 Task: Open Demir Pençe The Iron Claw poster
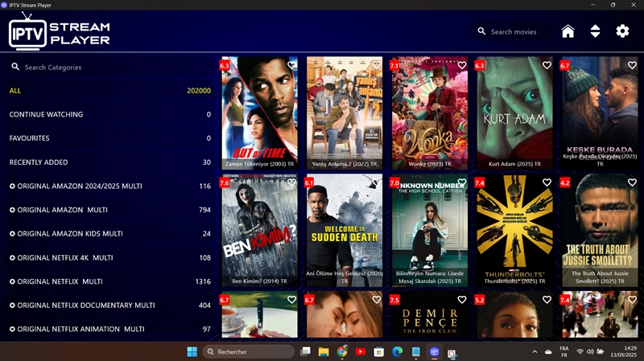[430, 314]
